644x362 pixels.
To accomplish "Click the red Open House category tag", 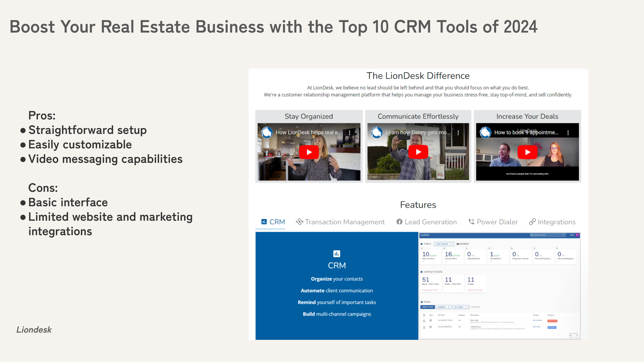I will click(552, 321).
